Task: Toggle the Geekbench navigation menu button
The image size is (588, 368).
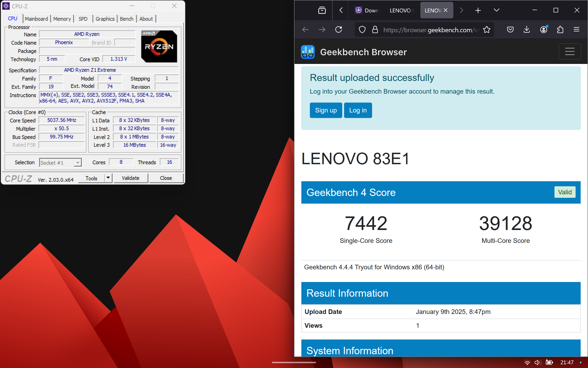Action: [x=570, y=52]
